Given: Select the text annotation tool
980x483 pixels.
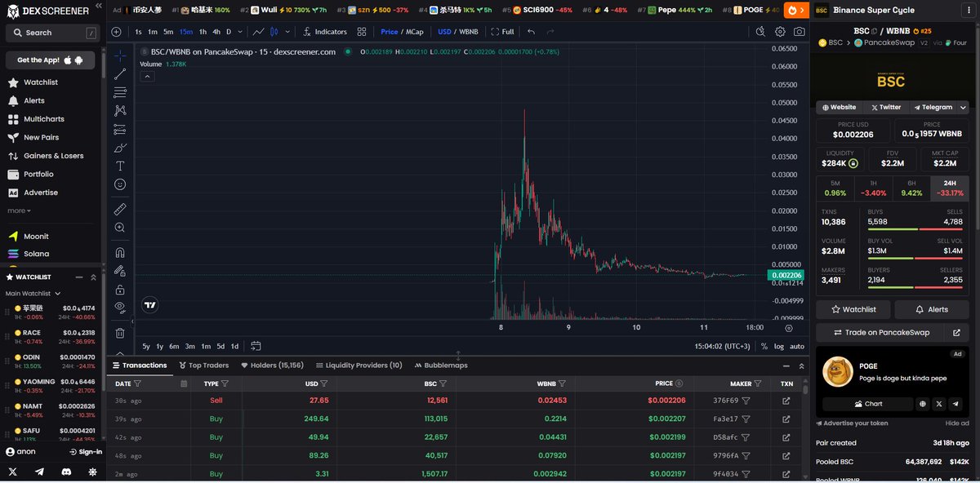Looking at the screenshot, I should (120, 166).
